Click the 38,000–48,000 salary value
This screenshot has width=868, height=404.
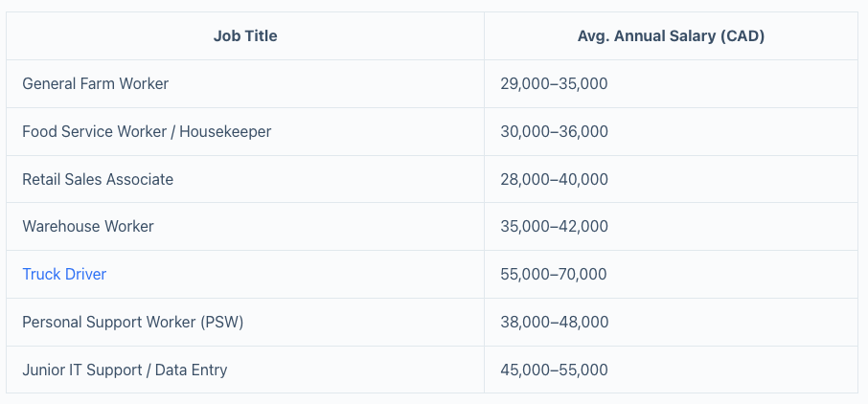(x=555, y=322)
